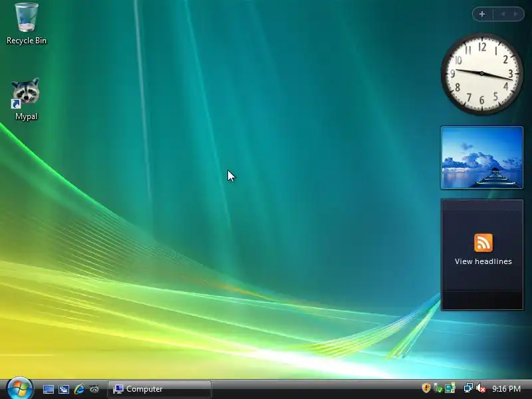Click the Show Desktop quick launch icon
This screenshot has height=399, width=532.
click(x=48, y=389)
